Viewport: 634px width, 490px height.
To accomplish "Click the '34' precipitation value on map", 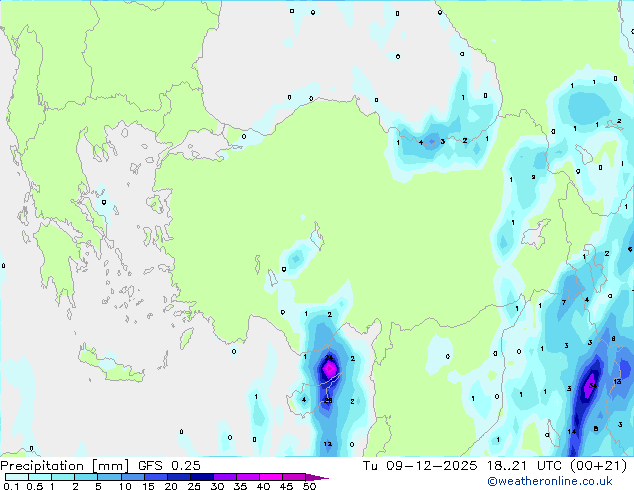I will (x=592, y=385).
